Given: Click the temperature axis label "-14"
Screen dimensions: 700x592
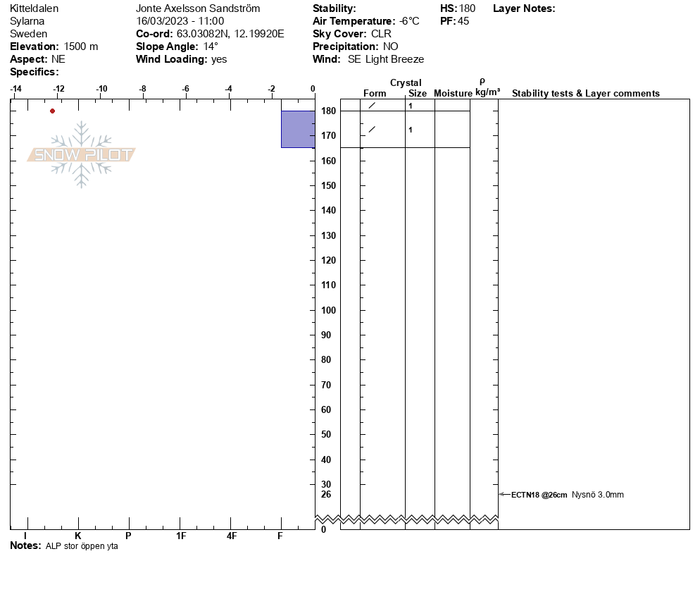Looking at the screenshot, I should (15, 89).
